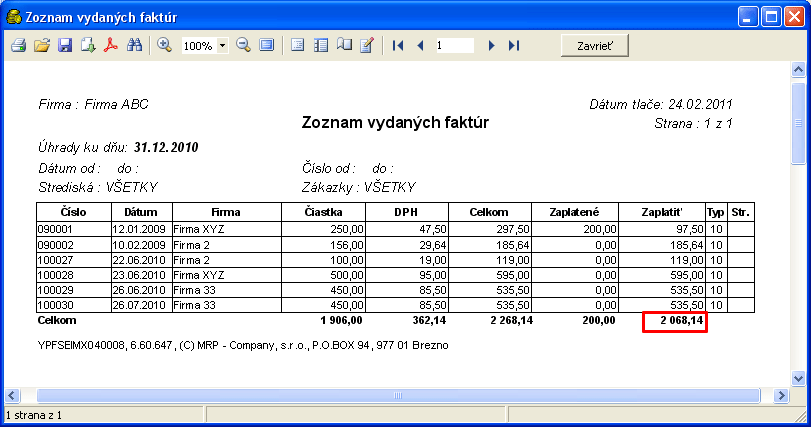Click invoice number 100028
Screen dimensions: 811x427
click(x=55, y=275)
